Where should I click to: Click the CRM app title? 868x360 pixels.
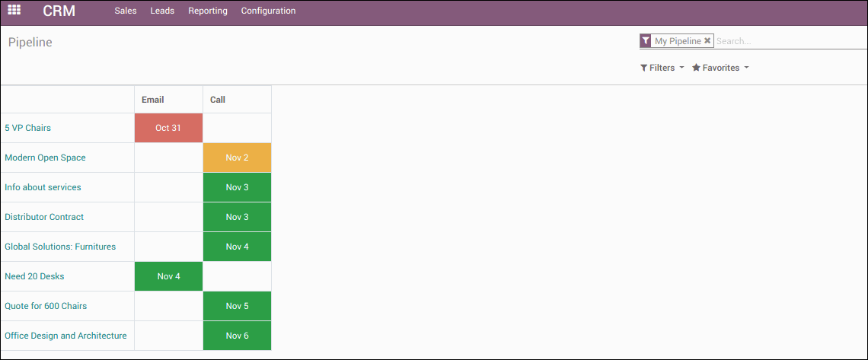pyautogui.click(x=59, y=11)
